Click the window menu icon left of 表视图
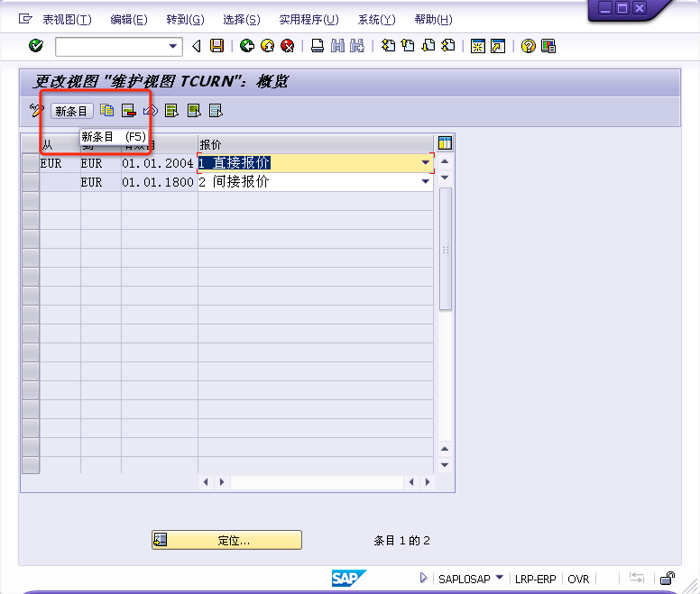The height and width of the screenshot is (594, 700). [25, 19]
